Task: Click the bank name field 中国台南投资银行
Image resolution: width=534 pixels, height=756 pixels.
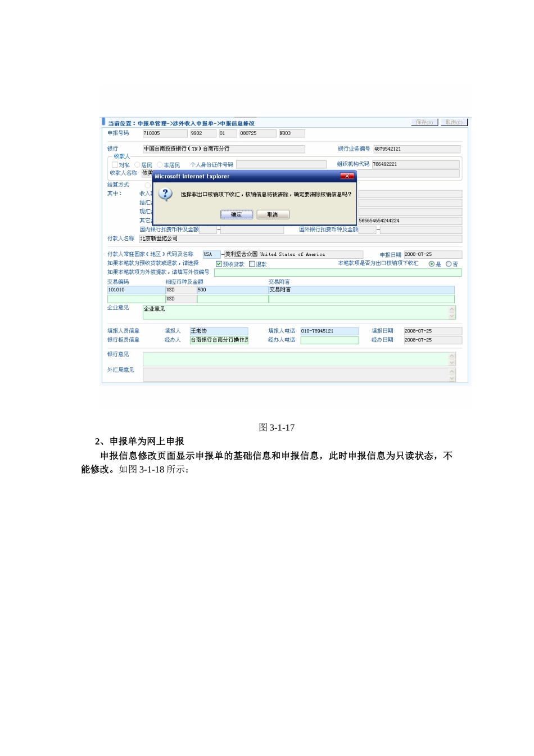Action: click(224, 149)
